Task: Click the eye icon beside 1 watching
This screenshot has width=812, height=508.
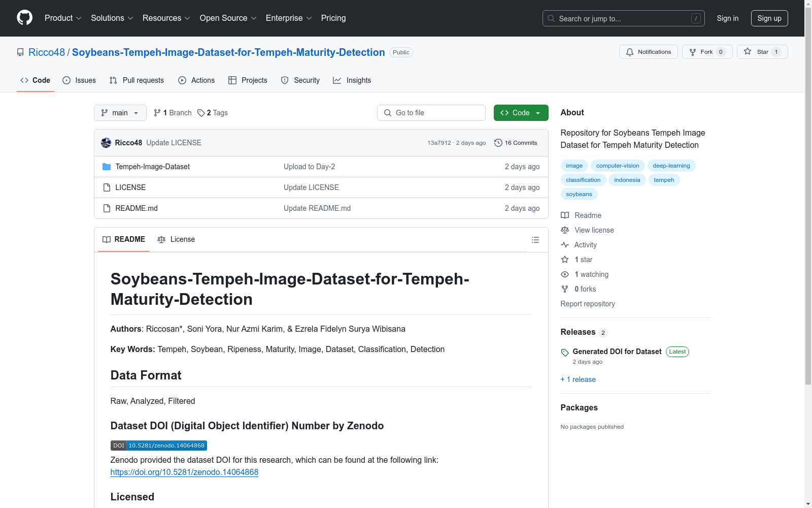Action: 565,274
